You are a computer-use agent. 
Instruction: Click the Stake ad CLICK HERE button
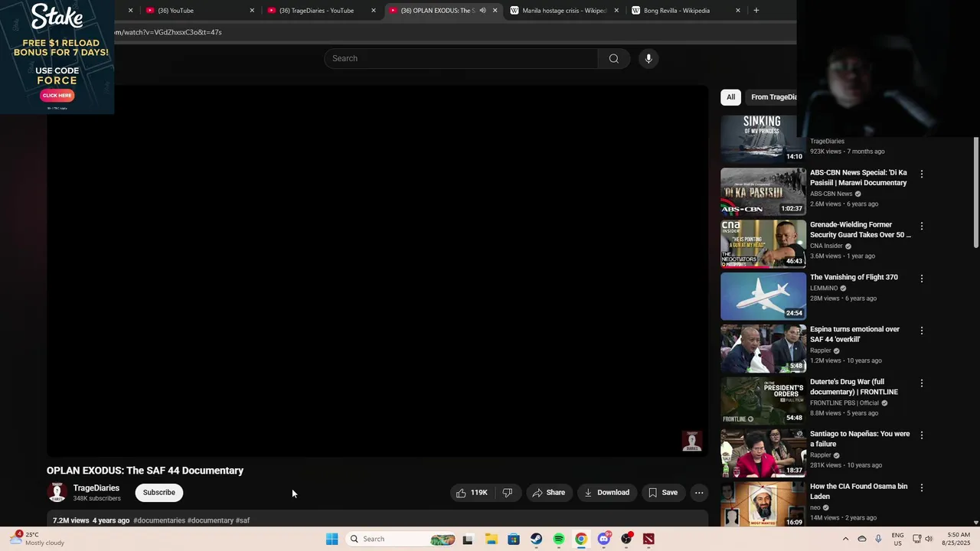[57, 96]
